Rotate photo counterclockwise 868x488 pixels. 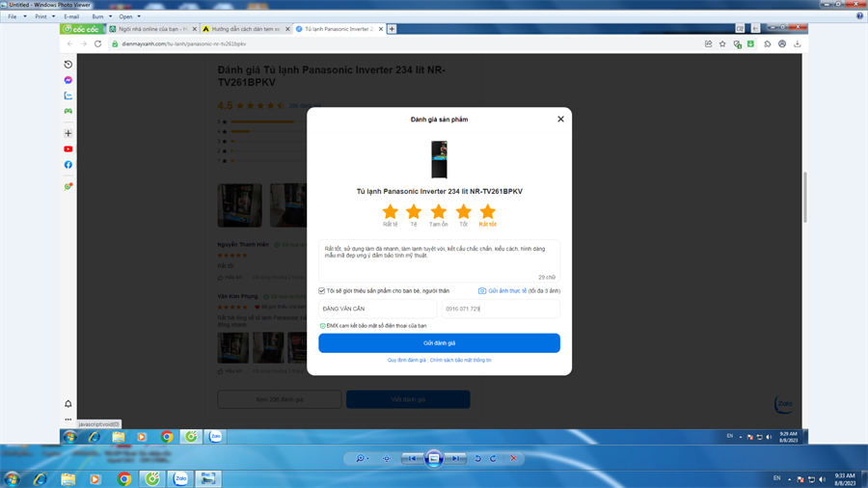478,458
